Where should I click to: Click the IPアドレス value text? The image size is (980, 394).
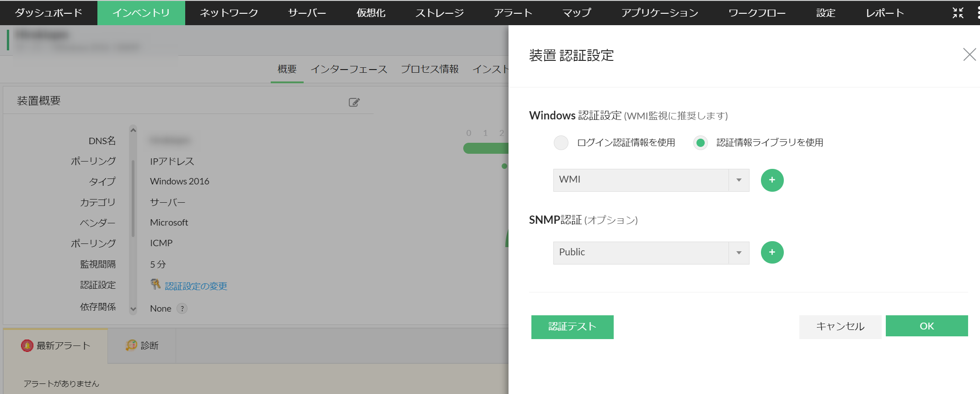[x=172, y=162]
